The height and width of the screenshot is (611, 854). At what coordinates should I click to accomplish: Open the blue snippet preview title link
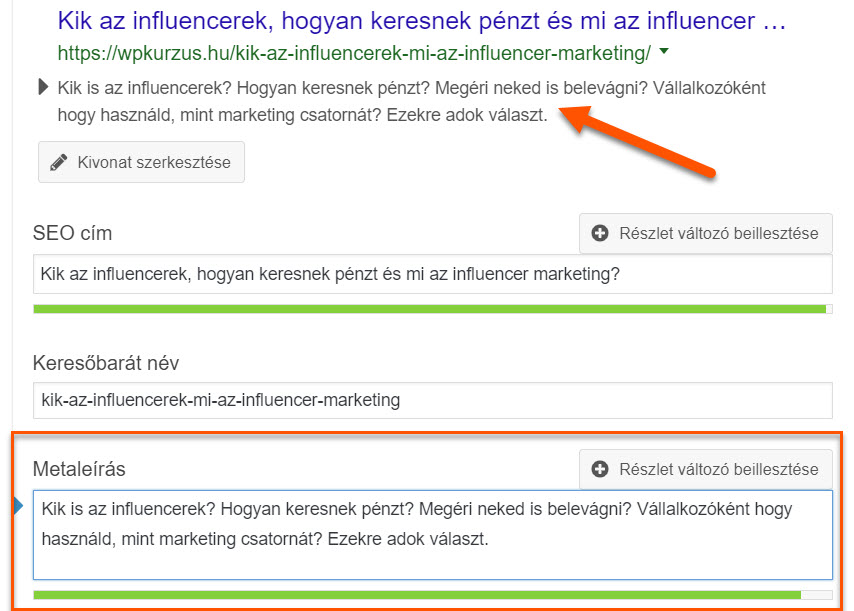point(421,20)
